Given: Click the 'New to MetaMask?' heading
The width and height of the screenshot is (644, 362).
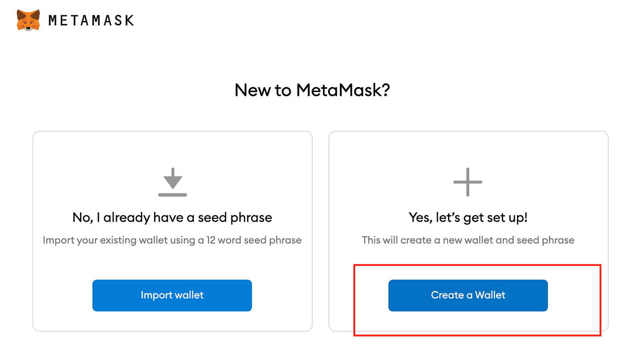Looking at the screenshot, I should tap(312, 90).
